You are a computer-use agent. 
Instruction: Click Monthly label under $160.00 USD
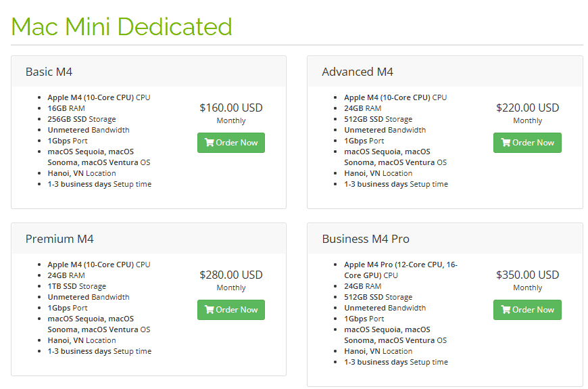[231, 120]
